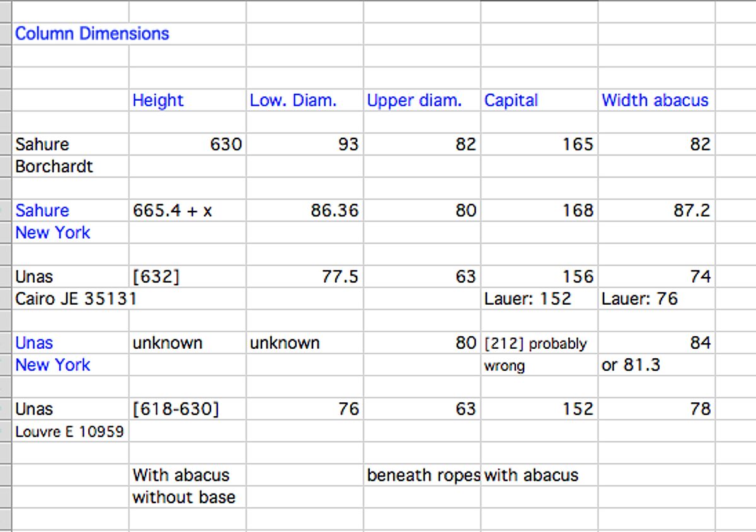Click the [632] height cell
Viewport: 756px width, 532px height.
coord(156,277)
